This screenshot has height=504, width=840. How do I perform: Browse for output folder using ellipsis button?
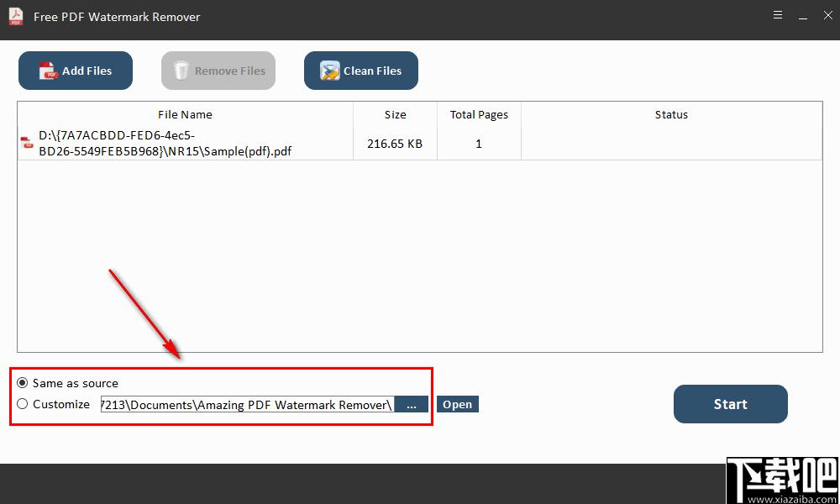pos(411,405)
